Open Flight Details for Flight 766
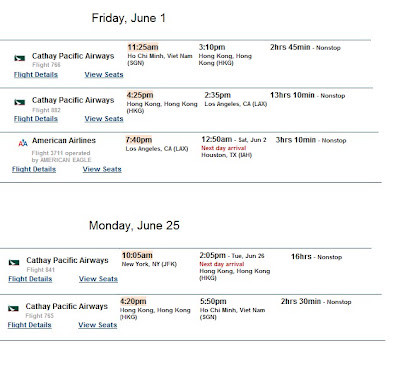 [36, 75]
